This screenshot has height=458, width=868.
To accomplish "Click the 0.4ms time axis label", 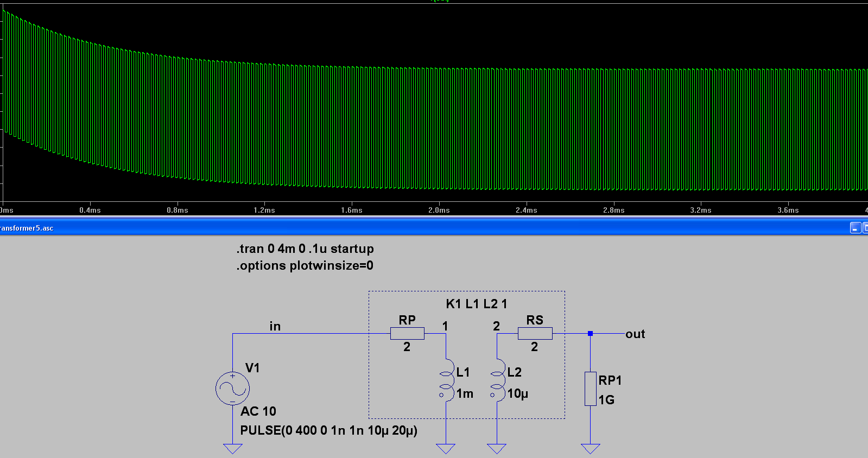I will pyautogui.click(x=90, y=210).
